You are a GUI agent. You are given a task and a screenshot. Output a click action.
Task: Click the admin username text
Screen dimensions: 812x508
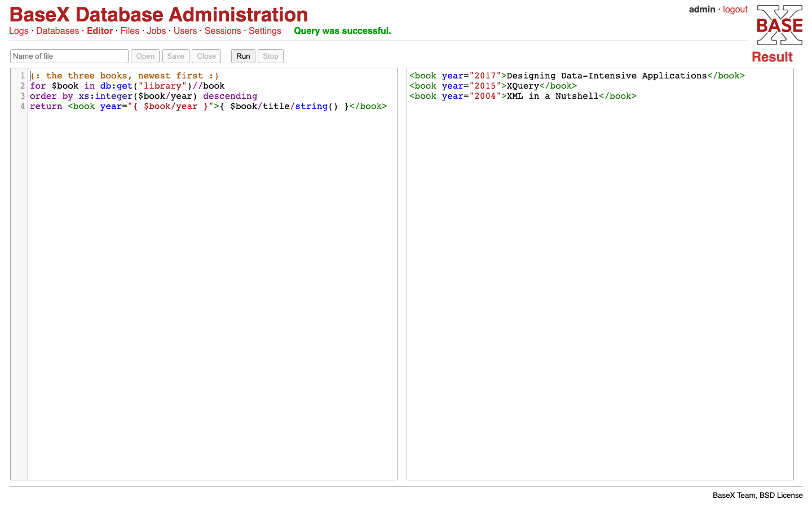[x=702, y=10]
